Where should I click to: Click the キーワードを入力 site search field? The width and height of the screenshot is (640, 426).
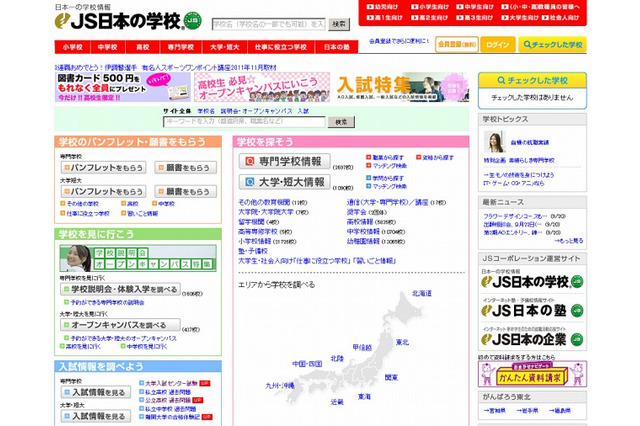click(x=244, y=122)
